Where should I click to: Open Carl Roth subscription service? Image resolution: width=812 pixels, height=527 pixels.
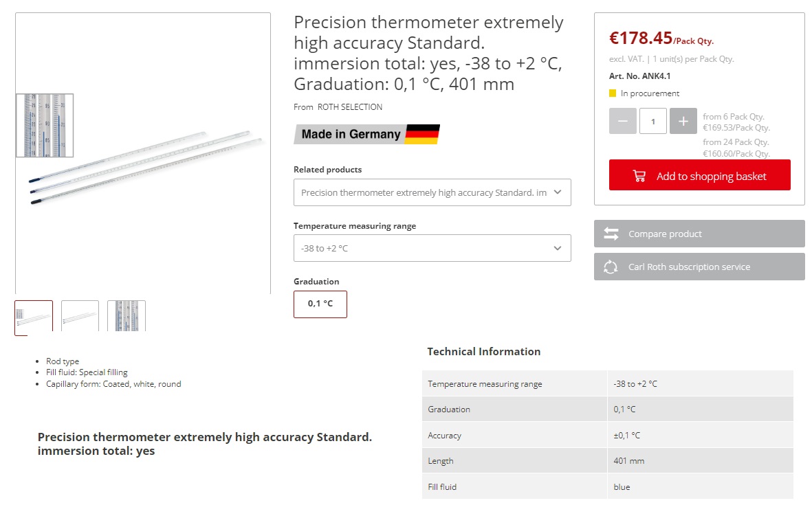tap(689, 267)
